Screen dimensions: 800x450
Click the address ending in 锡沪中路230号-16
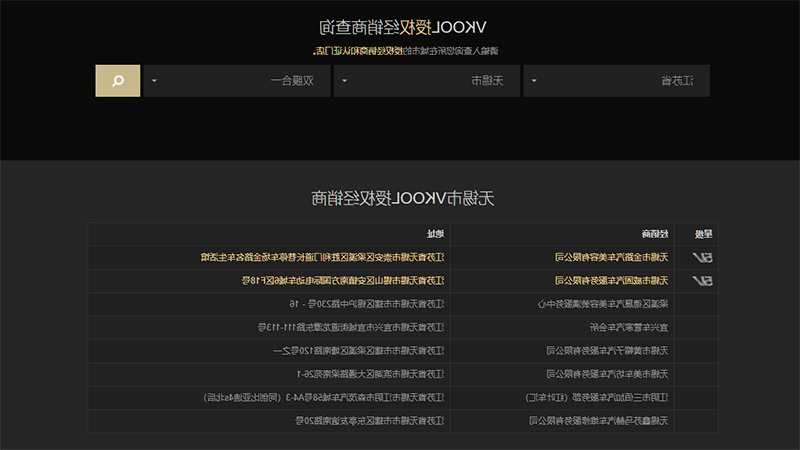tap(367, 304)
